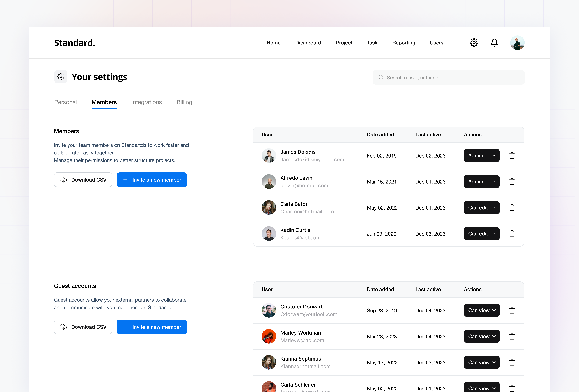Switch to the Billing tab

184,102
